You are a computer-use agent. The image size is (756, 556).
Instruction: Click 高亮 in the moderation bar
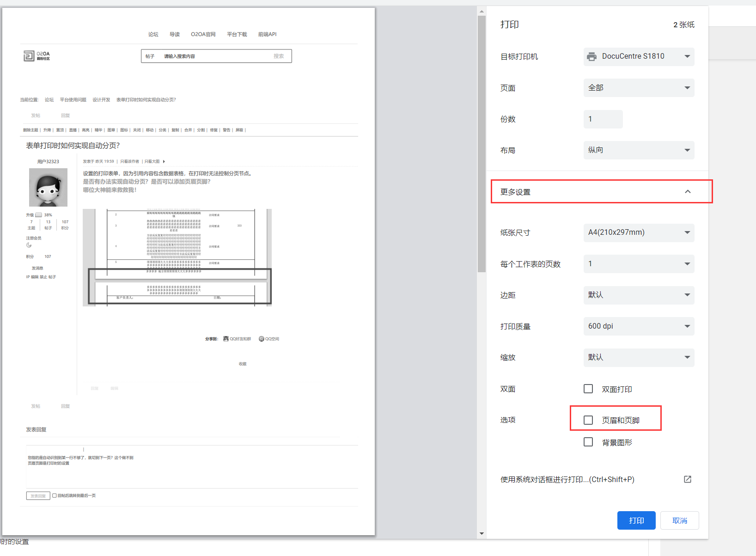85,130
